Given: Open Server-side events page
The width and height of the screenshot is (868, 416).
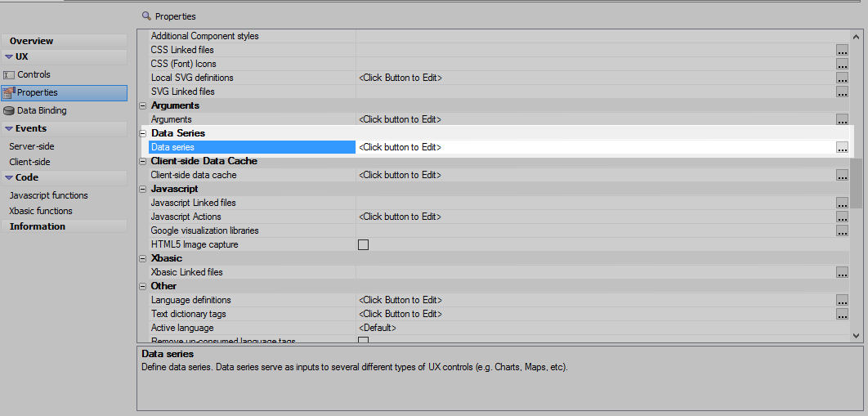Looking at the screenshot, I should coord(32,146).
